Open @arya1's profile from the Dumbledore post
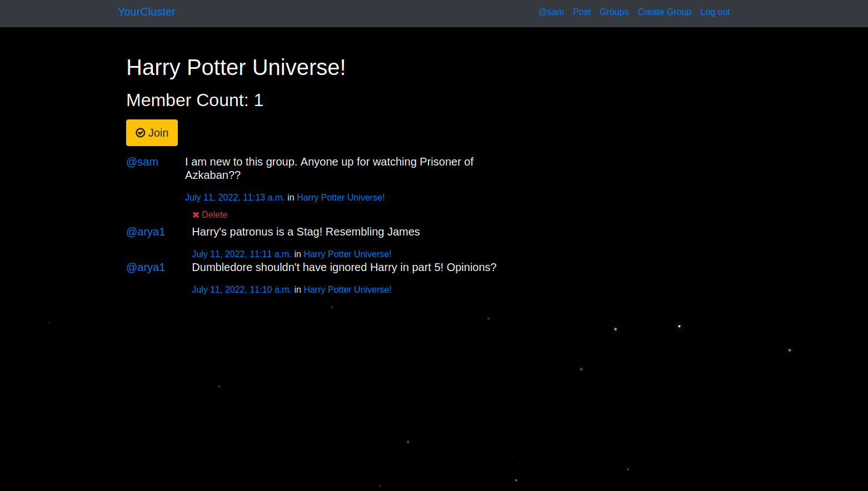Image resolution: width=868 pixels, height=491 pixels. point(146,267)
